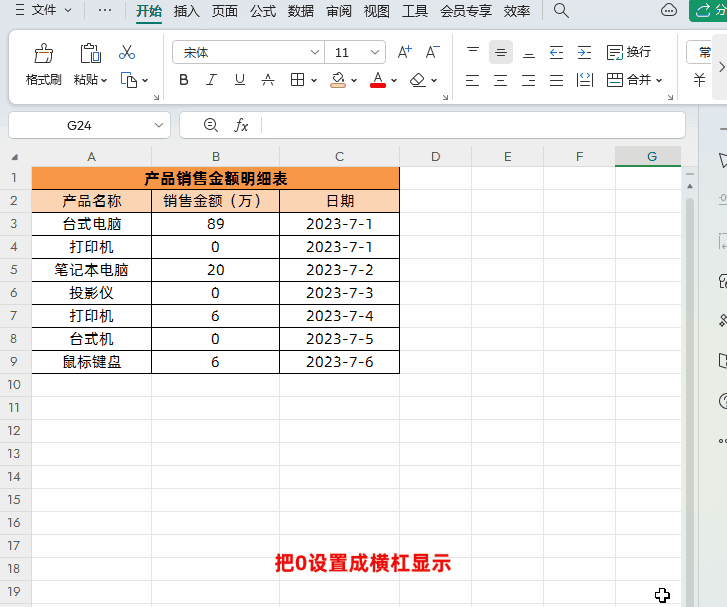Expand paste options arrow
This screenshot has width=727, height=607.
coord(104,81)
